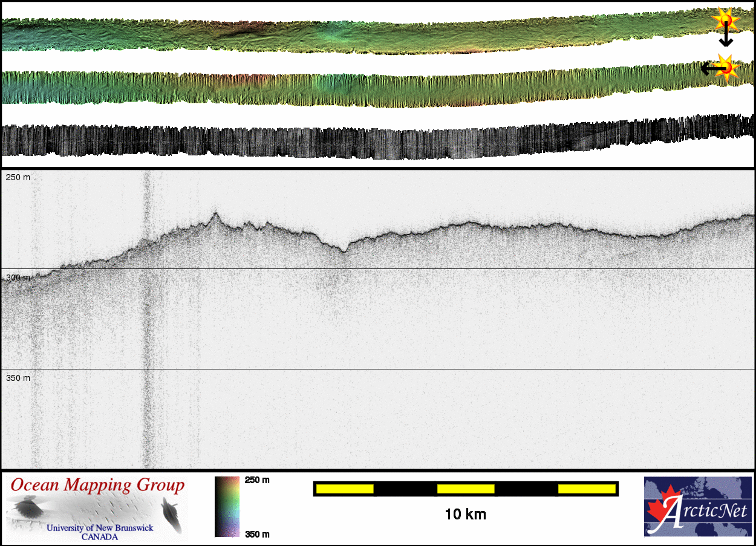Click the 300 m depth label in profile

(x=18, y=278)
